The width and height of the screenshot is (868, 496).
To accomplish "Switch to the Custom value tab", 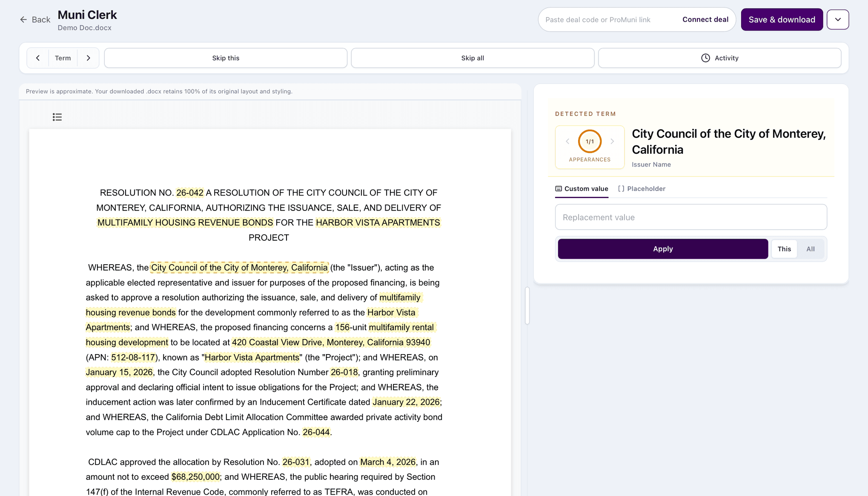I will (582, 189).
